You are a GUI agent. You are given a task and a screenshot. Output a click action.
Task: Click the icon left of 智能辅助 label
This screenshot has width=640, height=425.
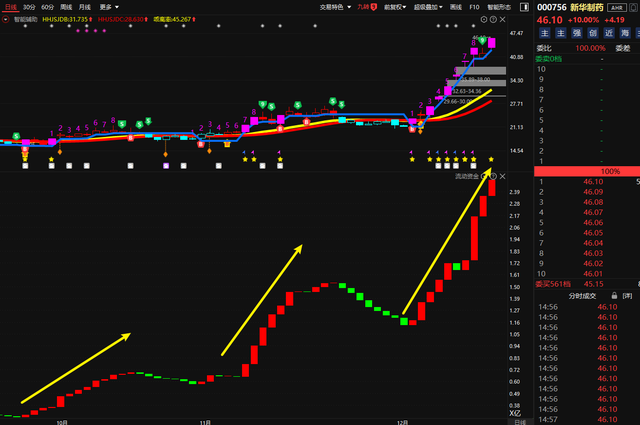(5, 19)
